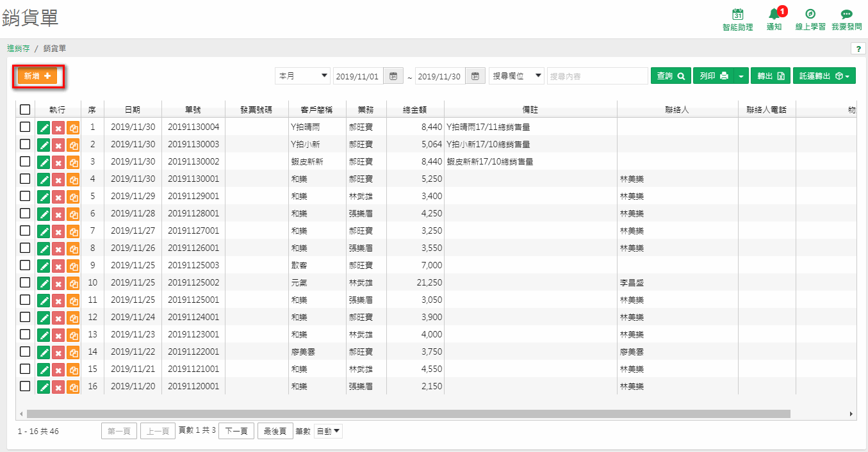Image resolution: width=868 pixels, height=452 pixels.
Task: Edit row 12 order 20191124001
Action: [x=44, y=318]
